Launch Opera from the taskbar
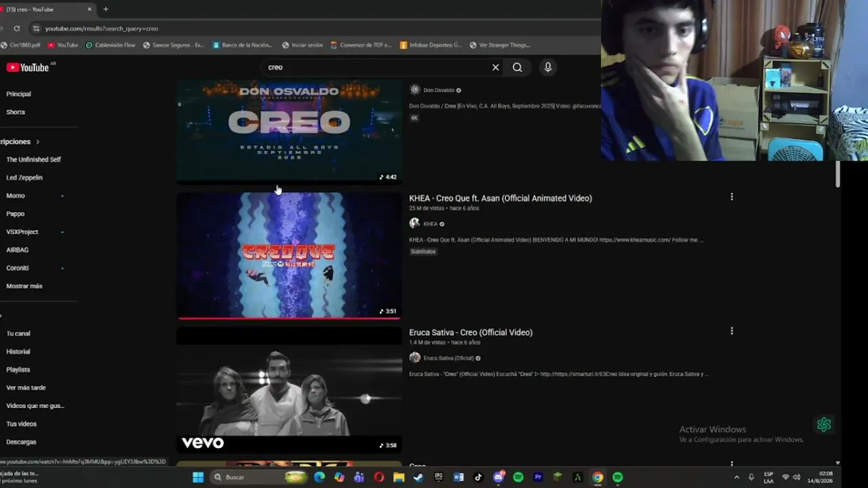 [x=378, y=477]
